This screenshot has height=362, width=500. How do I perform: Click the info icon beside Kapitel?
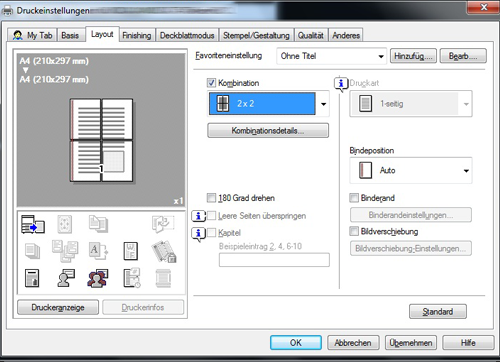click(198, 234)
